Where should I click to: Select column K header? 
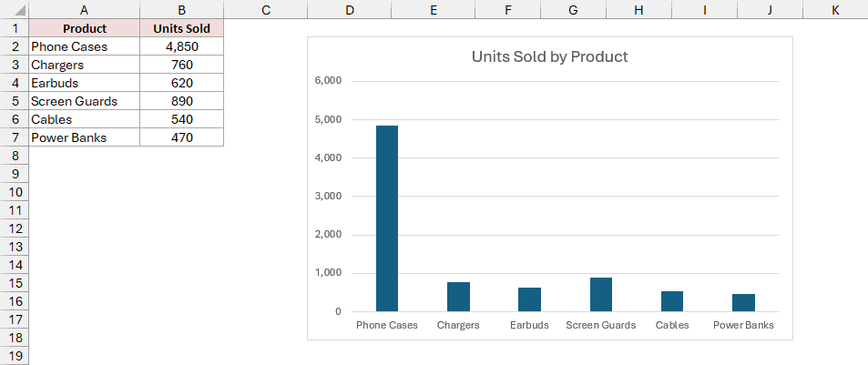[x=835, y=9]
